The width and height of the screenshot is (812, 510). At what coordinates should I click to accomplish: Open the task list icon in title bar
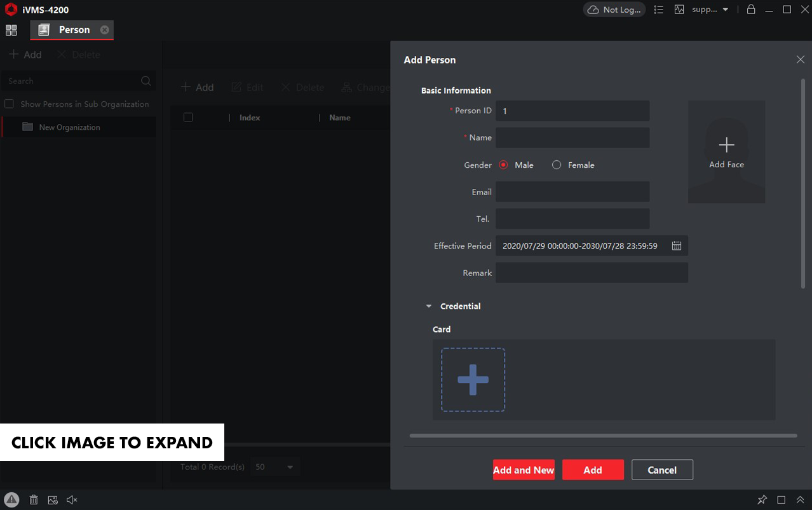coord(659,10)
